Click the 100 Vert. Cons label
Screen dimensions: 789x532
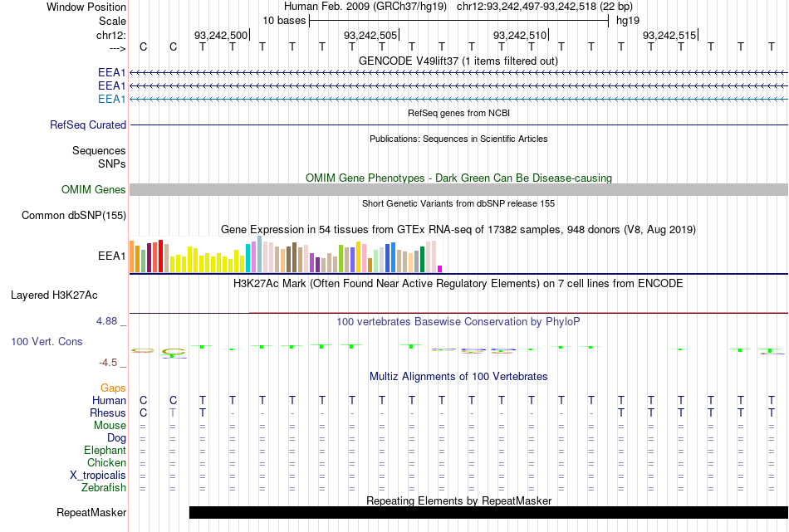[x=47, y=341]
